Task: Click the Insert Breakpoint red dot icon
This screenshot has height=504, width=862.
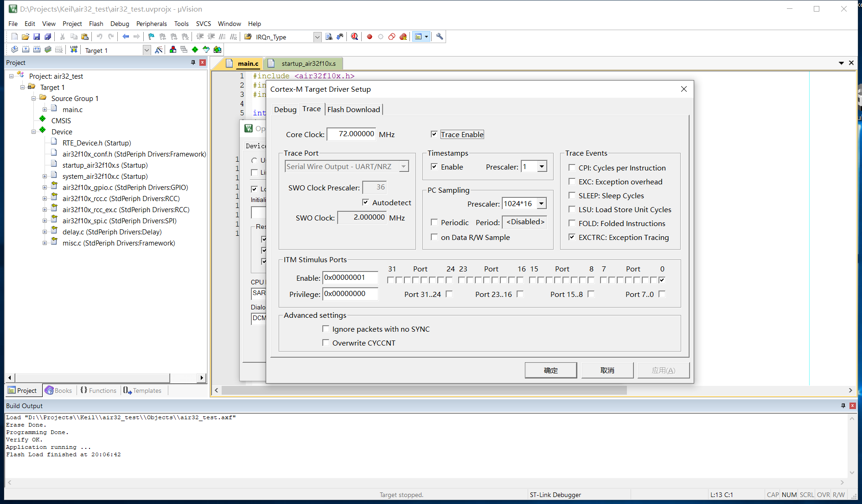Action: click(x=370, y=37)
